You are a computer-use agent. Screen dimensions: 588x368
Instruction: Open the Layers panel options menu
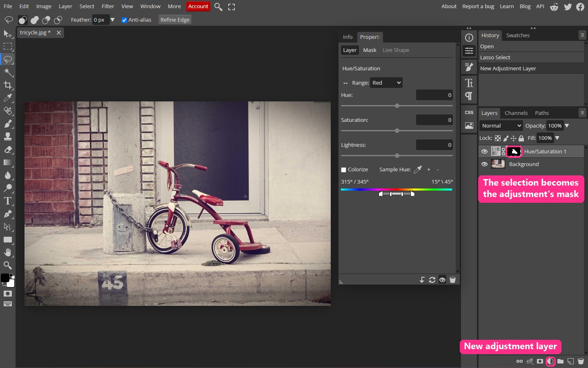pyautogui.click(x=582, y=113)
